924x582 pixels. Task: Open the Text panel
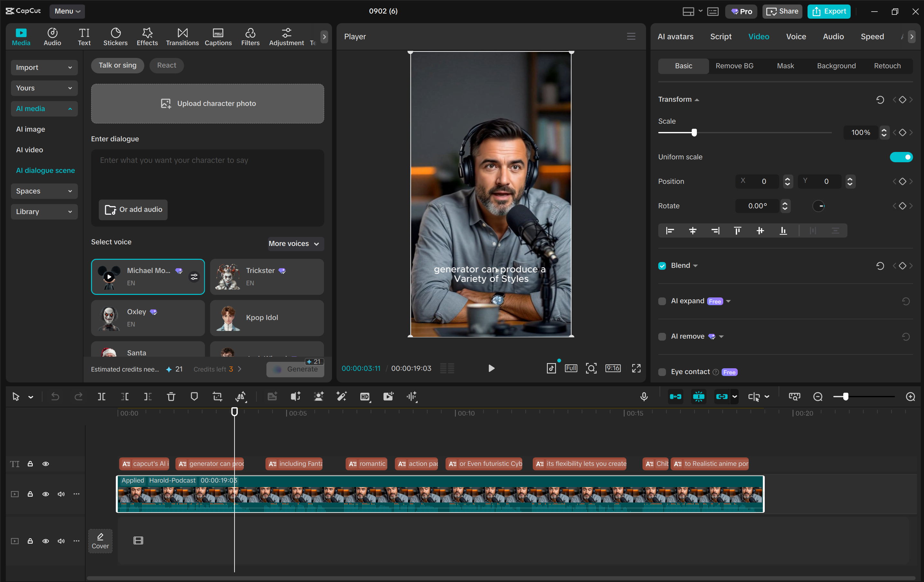(84, 37)
